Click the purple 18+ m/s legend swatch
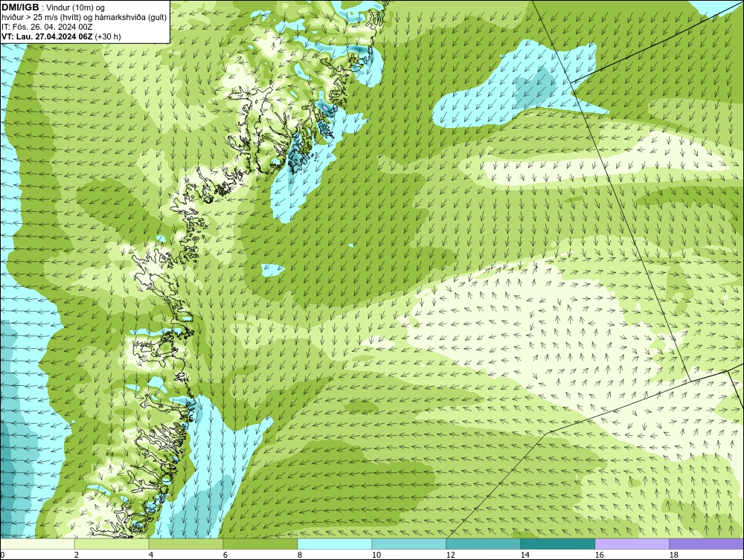 click(707, 544)
